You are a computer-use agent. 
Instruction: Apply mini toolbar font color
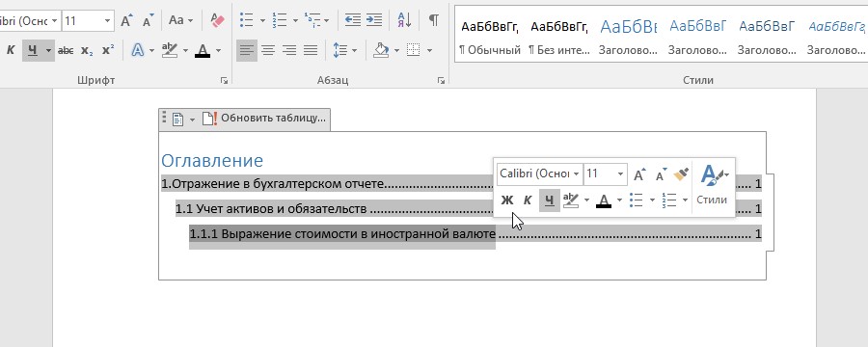pyautogui.click(x=604, y=200)
